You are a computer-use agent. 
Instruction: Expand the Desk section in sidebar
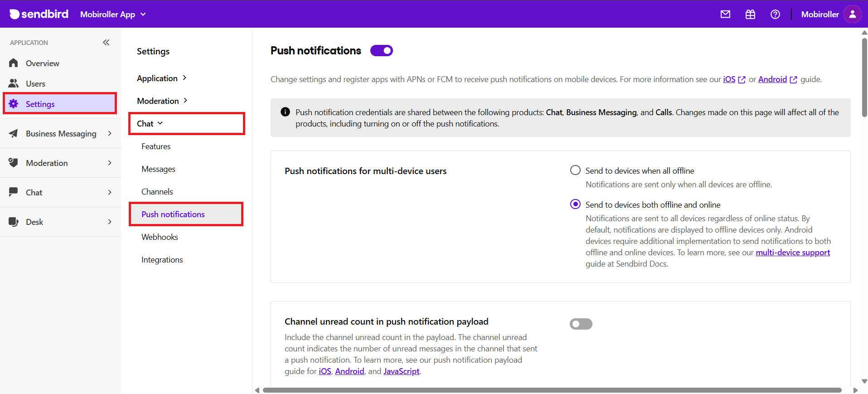click(61, 222)
